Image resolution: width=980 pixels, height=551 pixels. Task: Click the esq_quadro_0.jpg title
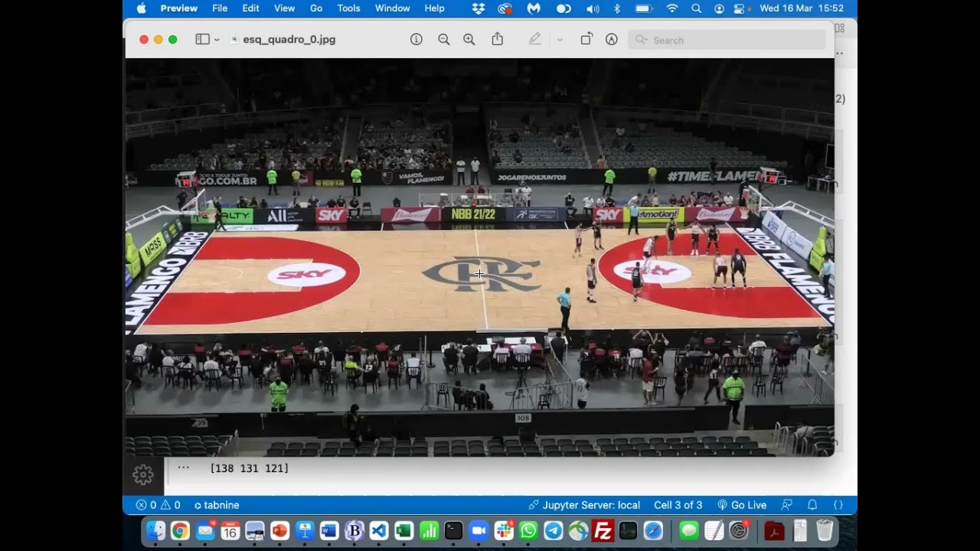point(289,39)
